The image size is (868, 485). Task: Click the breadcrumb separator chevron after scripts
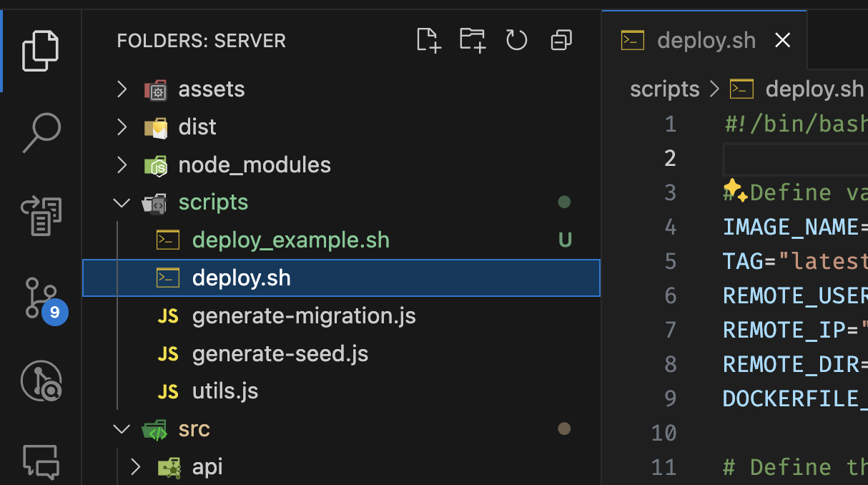(714, 89)
